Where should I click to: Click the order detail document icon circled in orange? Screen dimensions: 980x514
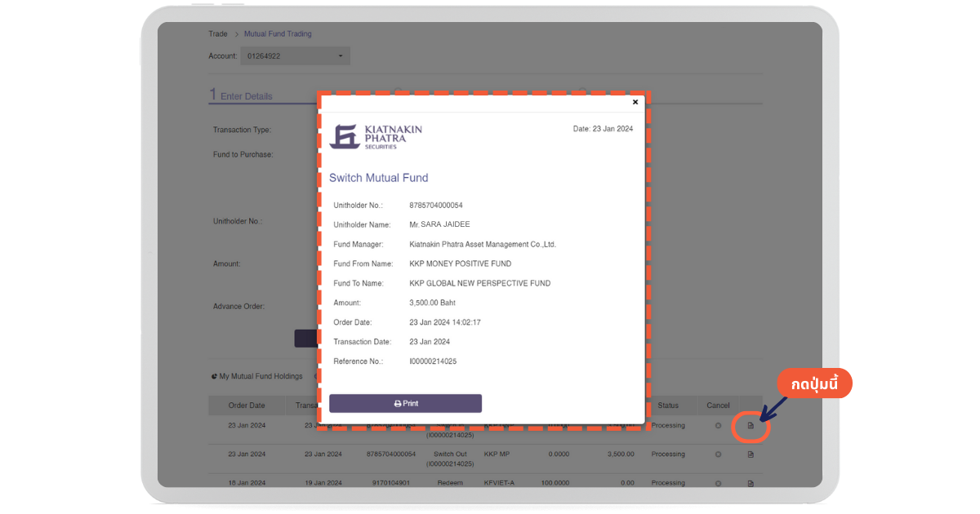751,426
